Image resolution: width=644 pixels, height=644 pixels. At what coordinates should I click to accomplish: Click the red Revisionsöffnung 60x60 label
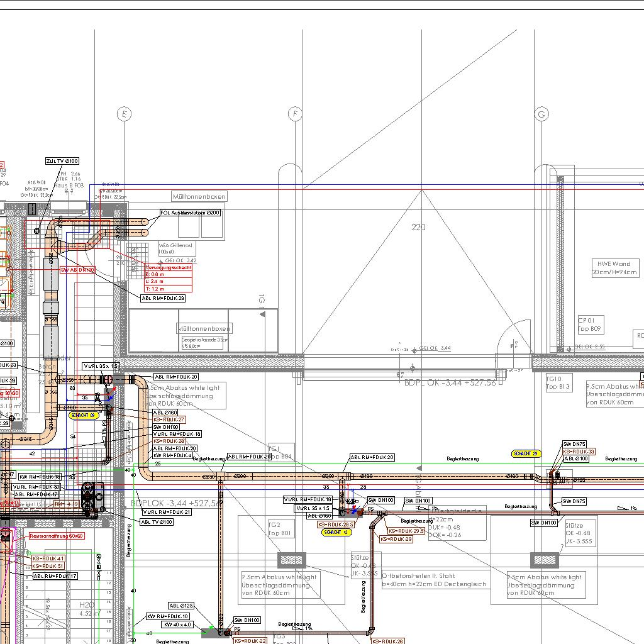(57, 536)
